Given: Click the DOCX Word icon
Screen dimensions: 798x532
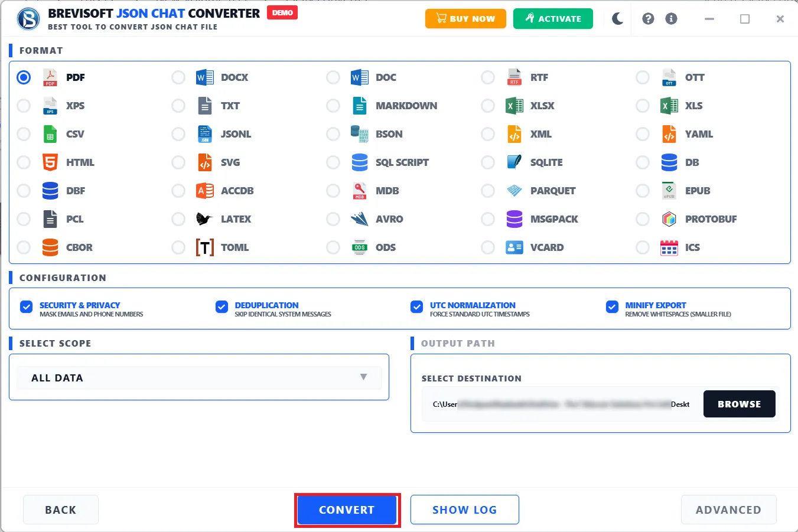Looking at the screenshot, I should 205,77.
